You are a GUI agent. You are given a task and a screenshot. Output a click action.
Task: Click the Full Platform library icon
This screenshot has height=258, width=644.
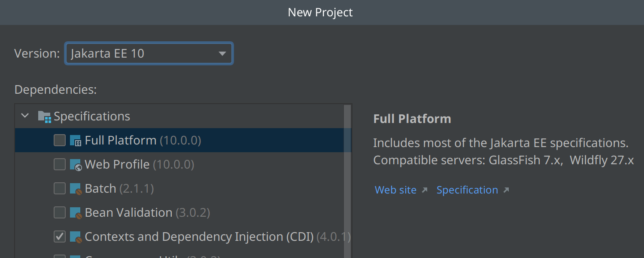(x=76, y=141)
